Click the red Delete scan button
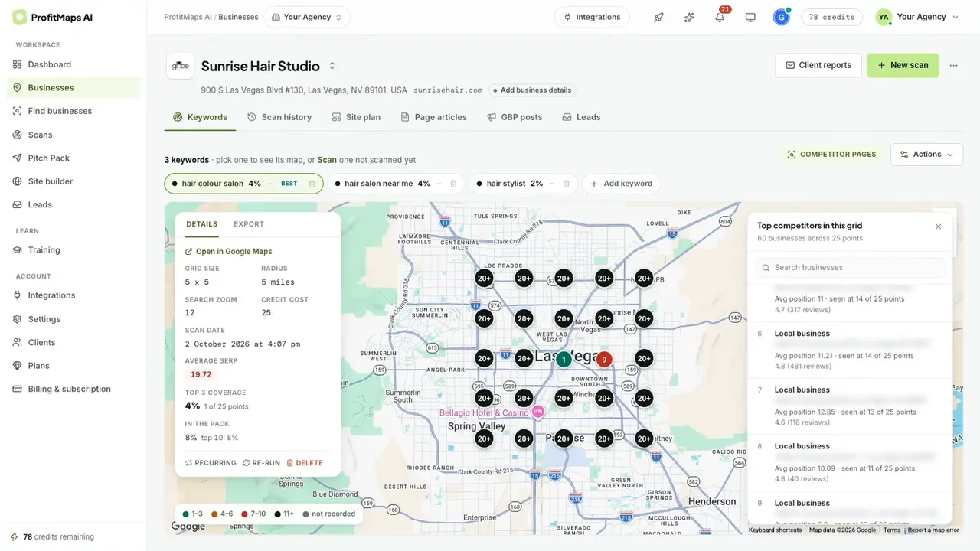This screenshot has height=551, width=980. click(x=305, y=463)
